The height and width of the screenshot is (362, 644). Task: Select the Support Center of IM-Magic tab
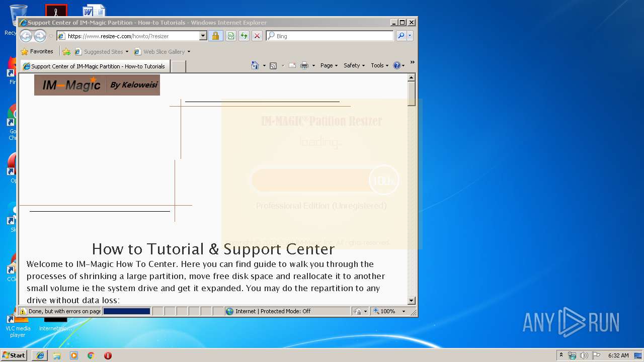click(x=94, y=66)
